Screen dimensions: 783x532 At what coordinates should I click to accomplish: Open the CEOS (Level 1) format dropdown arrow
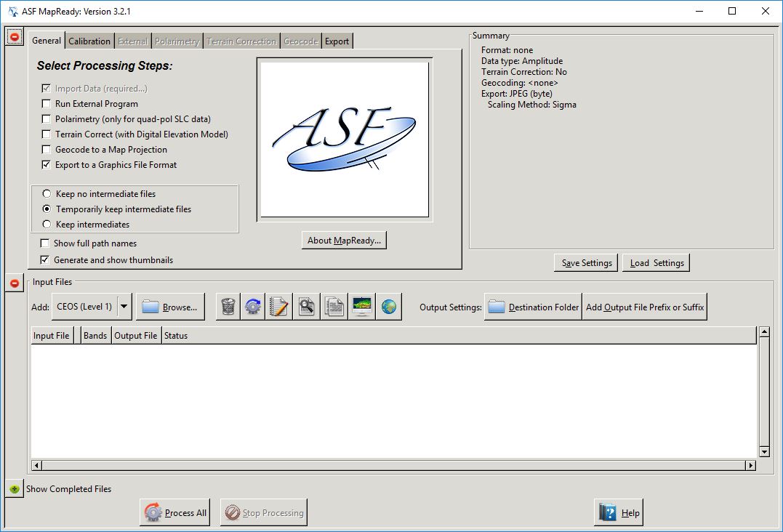124,307
